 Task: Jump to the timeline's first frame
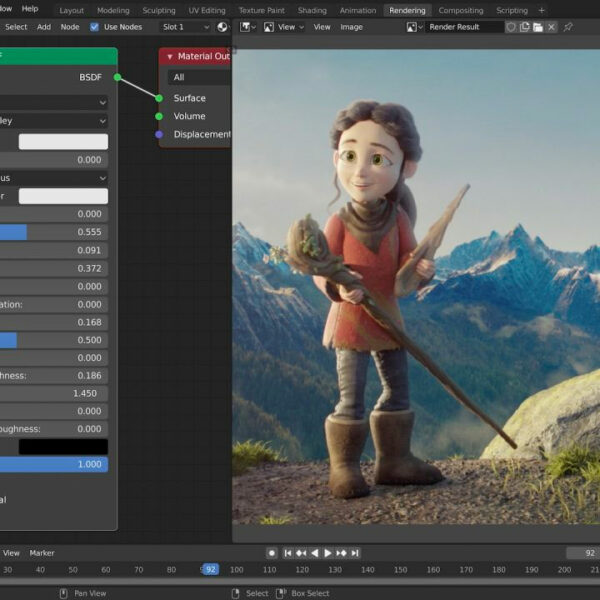coord(288,553)
